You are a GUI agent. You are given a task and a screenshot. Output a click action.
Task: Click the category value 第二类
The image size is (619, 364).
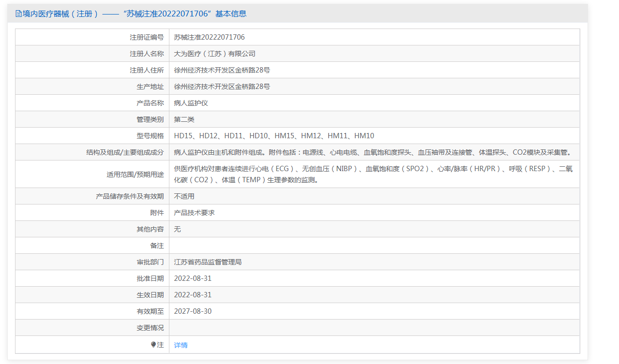(184, 119)
